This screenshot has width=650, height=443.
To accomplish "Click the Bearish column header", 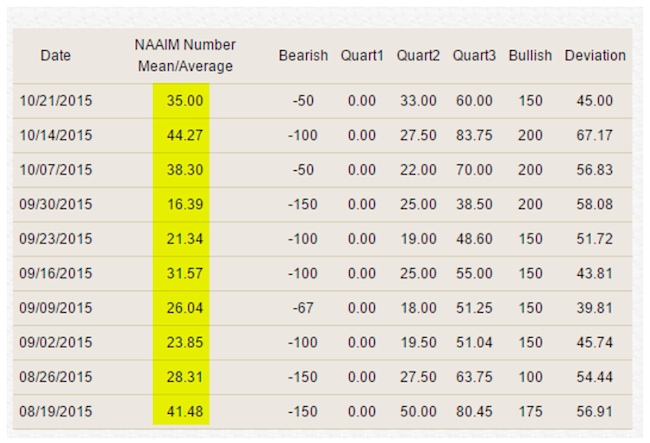I will tap(303, 56).
